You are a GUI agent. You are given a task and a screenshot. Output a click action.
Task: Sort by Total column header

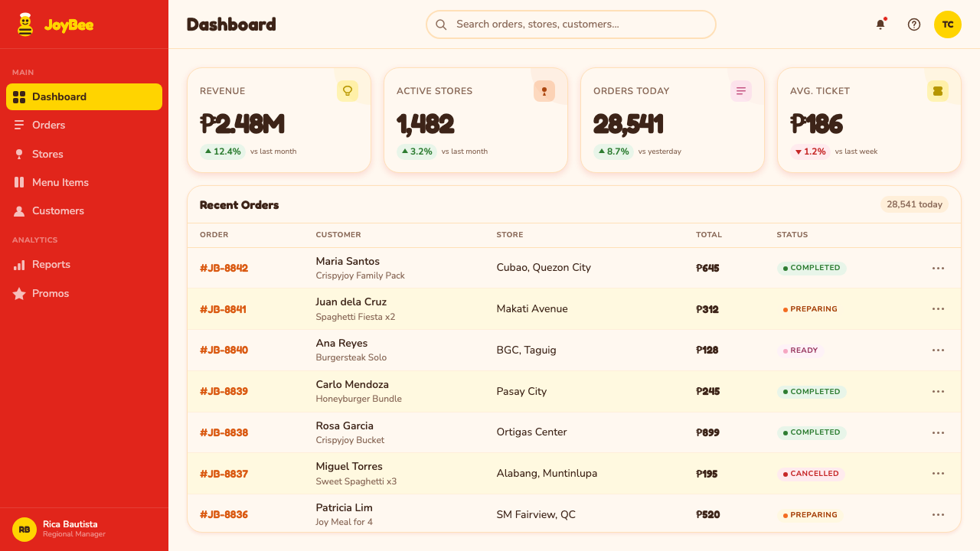pyautogui.click(x=709, y=235)
